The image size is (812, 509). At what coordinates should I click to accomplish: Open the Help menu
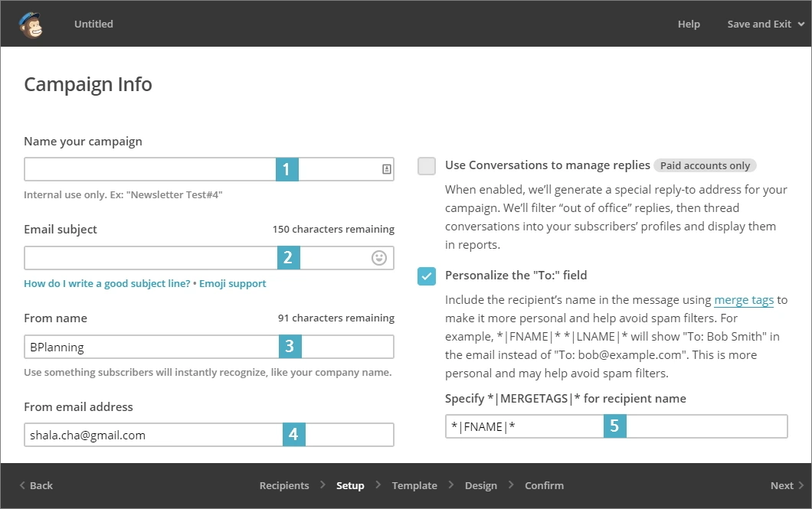[689, 24]
